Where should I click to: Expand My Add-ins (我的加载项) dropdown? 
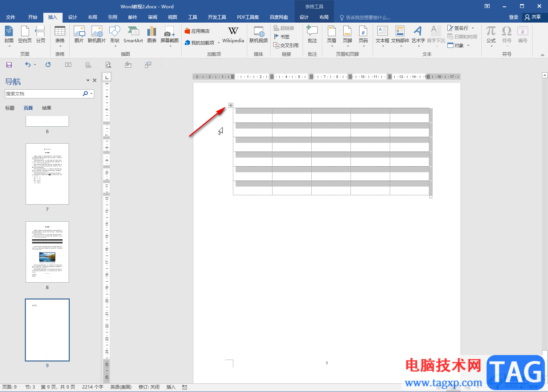(x=219, y=43)
